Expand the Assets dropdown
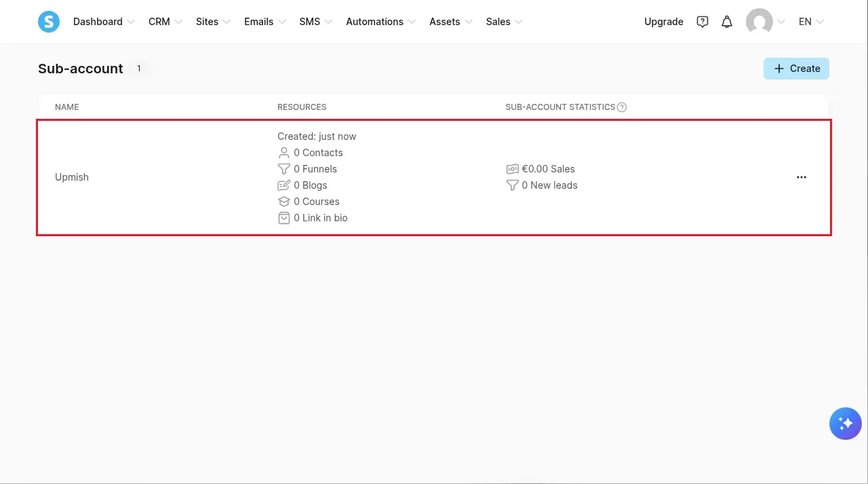The width and height of the screenshot is (868, 484). [x=451, y=22]
